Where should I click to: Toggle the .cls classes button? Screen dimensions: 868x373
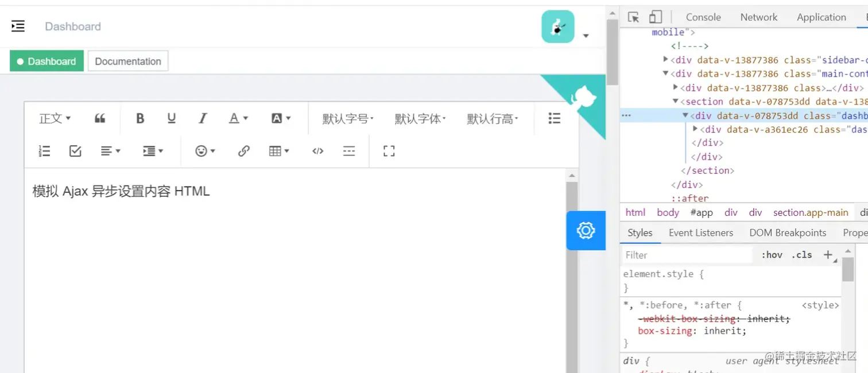pyautogui.click(x=802, y=255)
